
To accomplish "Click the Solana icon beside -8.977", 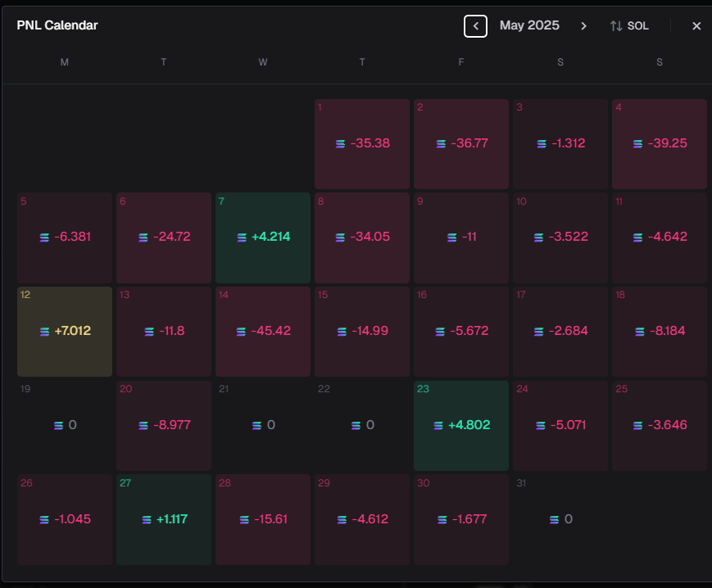I will tap(143, 426).
